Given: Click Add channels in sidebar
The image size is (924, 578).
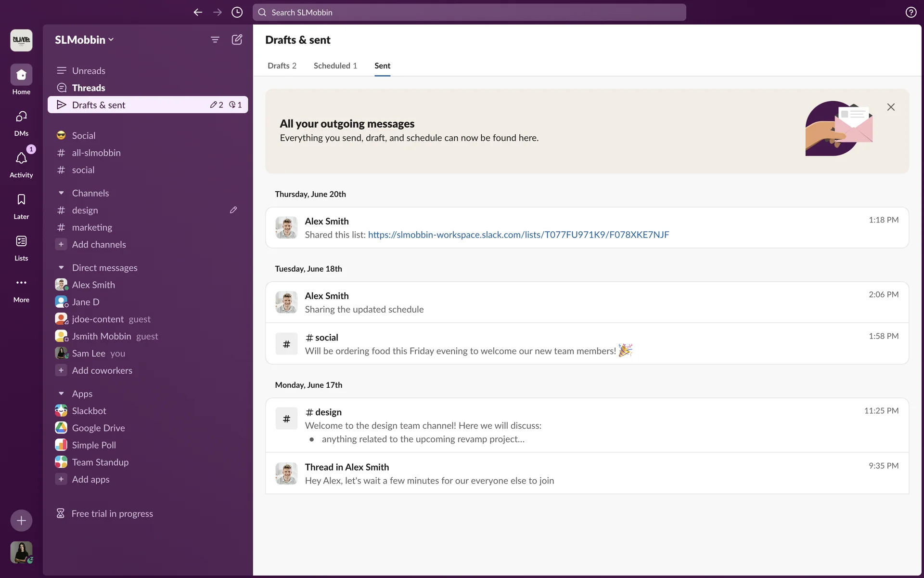Looking at the screenshot, I should [x=99, y=245].
